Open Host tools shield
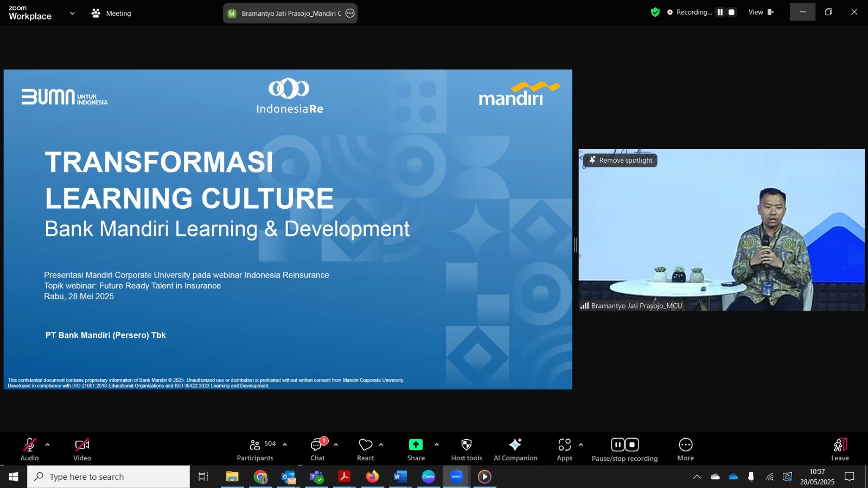The image size is (868, 488). [467, 450]
